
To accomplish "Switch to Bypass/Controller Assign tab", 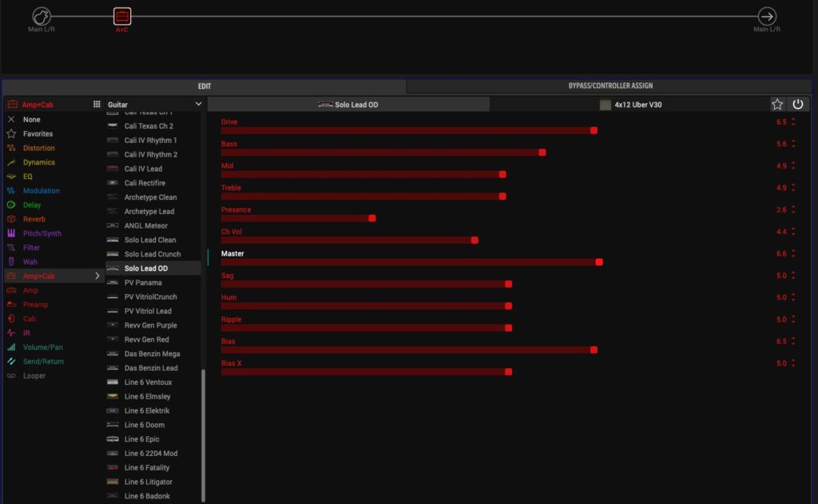I will pos(610,86).
